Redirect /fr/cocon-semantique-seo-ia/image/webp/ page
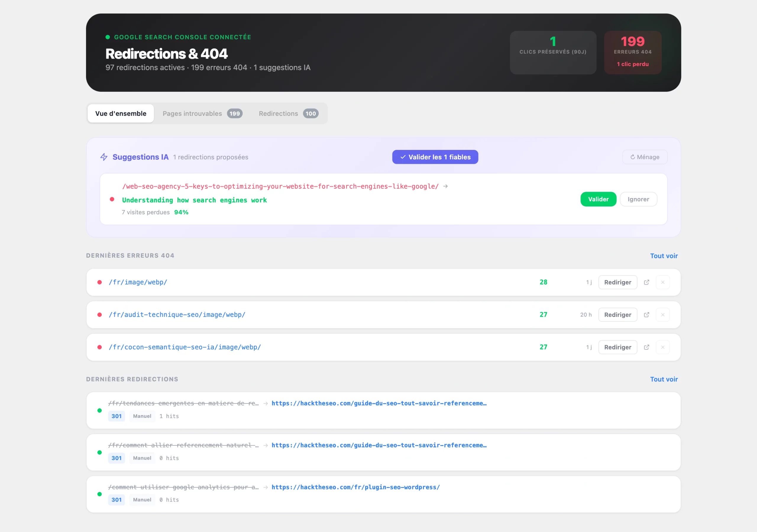757x532 pixels. pos(617,347)
